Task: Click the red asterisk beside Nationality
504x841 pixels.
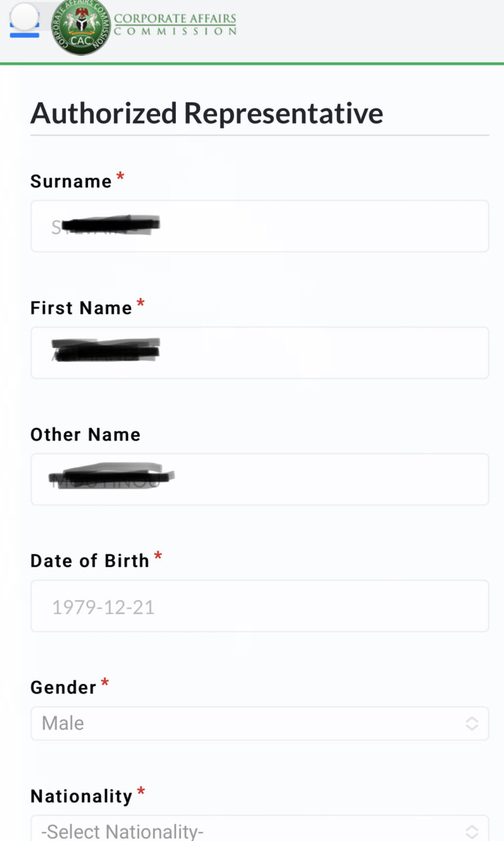Action: [x=141, y=793]
